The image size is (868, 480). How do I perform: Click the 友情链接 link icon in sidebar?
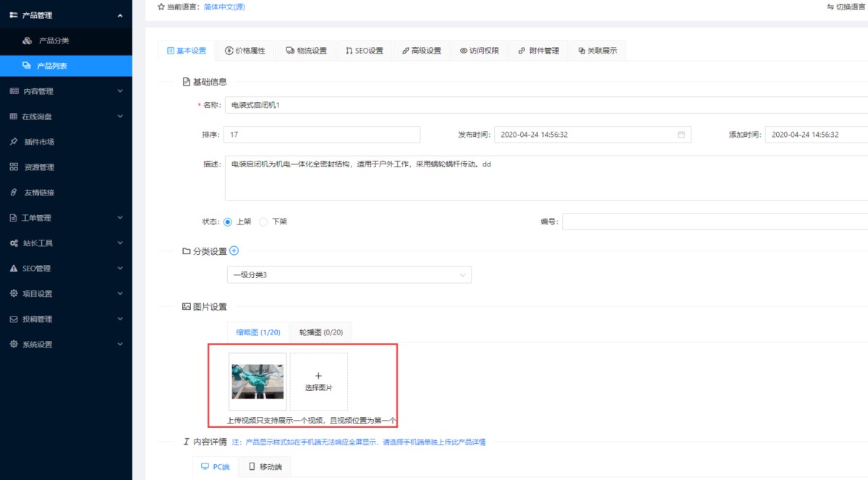(x=14, y=193)
